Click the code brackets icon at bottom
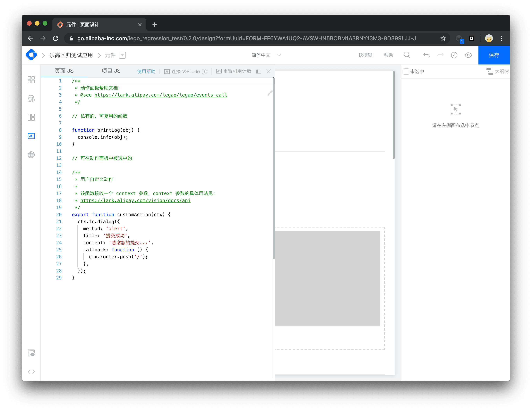Screen dimensions: 532x410 coord(31,372)
